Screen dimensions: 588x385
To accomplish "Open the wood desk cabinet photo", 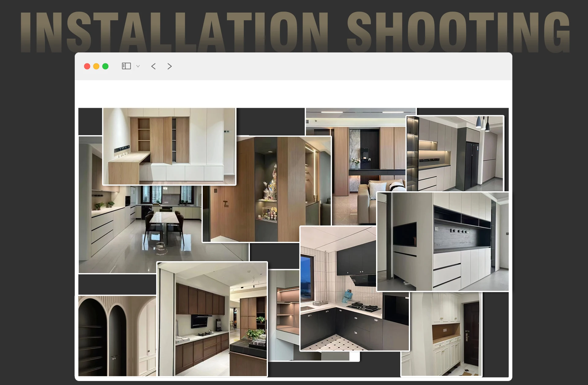I will (x=169, y=146).
